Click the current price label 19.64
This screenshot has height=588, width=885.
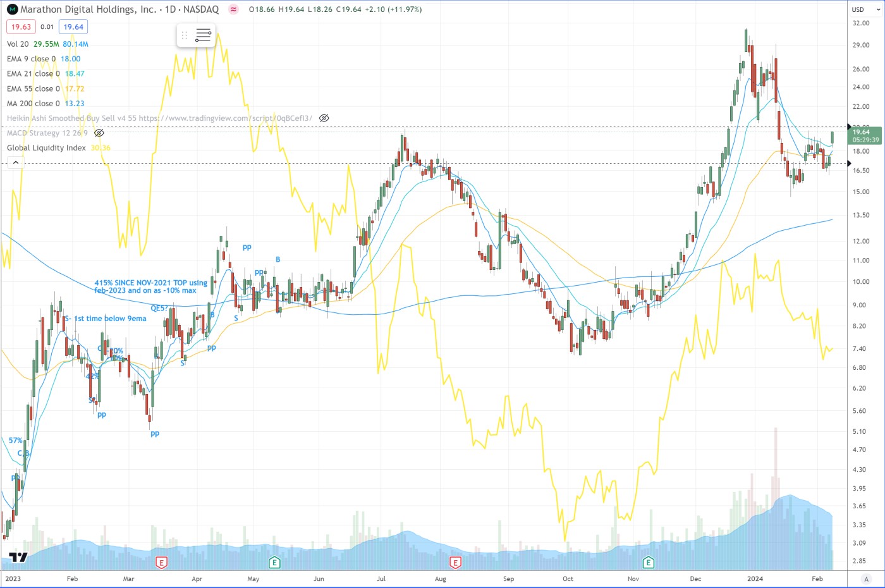tap(865, 136)
